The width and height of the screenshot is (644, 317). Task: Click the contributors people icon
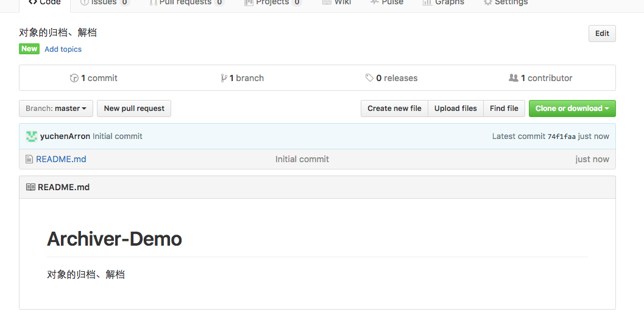(514, 77)
